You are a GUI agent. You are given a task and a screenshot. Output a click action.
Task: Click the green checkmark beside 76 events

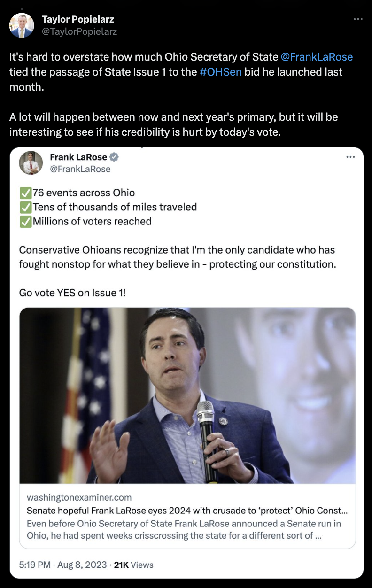pos(25,193)
